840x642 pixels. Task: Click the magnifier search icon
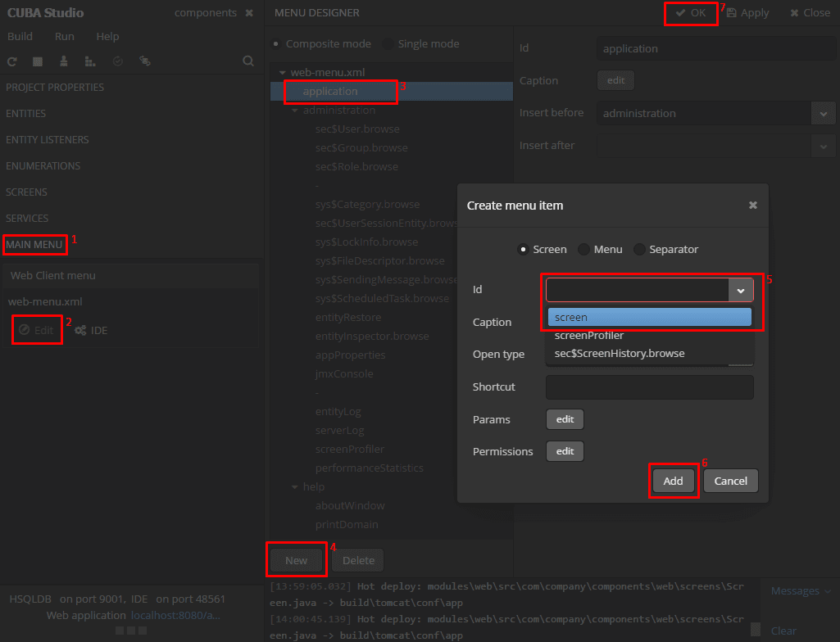coord(248,61)
